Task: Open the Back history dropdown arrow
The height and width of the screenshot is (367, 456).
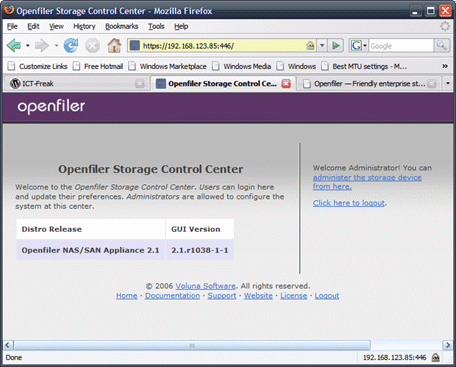Action: (x=28, y=45)
